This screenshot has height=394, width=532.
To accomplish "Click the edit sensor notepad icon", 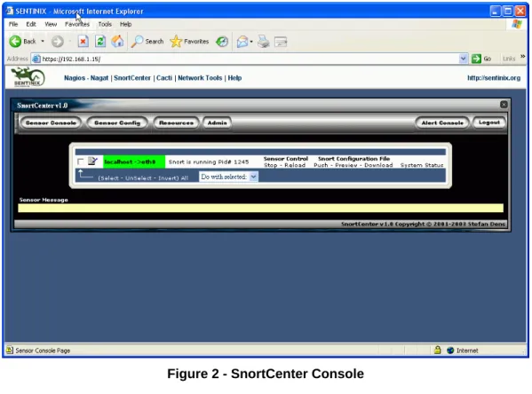I will pos(92,161).
